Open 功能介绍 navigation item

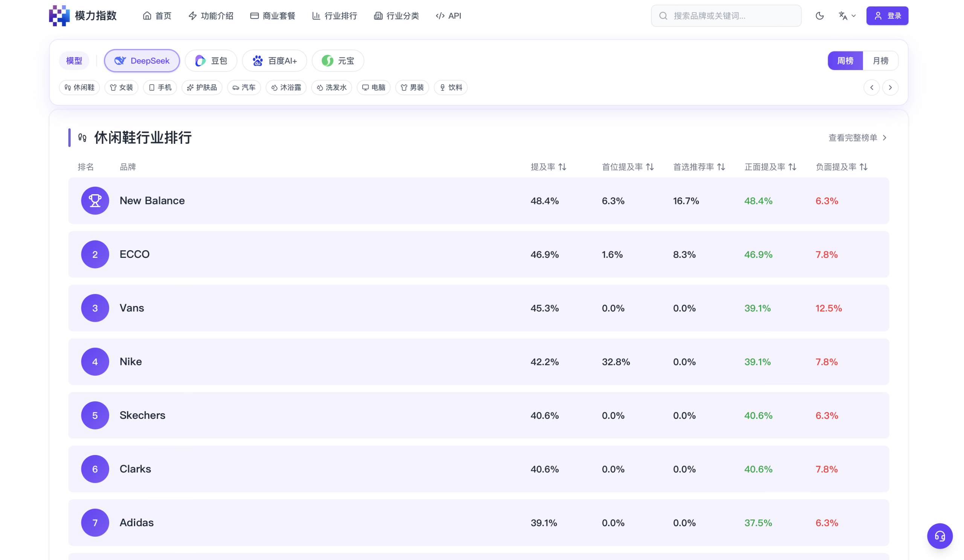(211, 16)
